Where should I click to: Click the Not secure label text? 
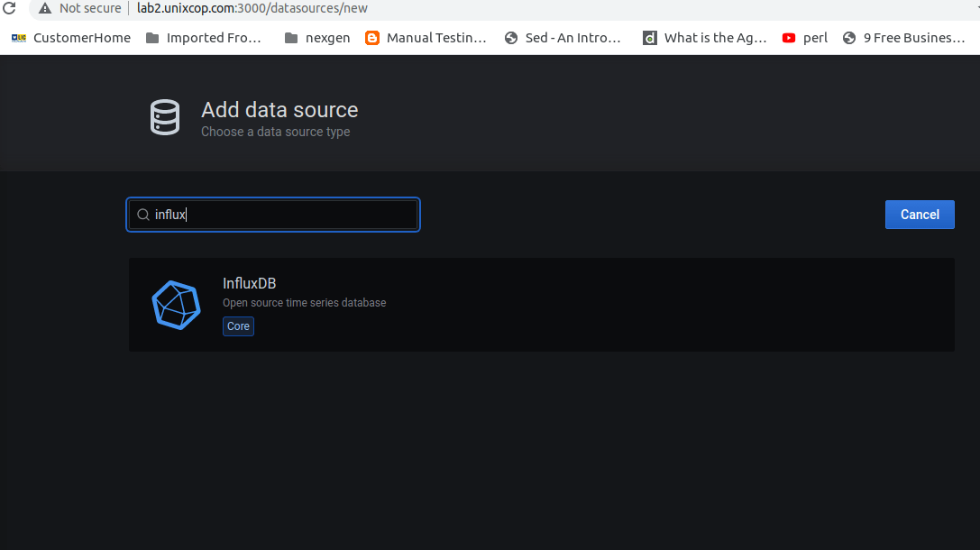point(90,8)
